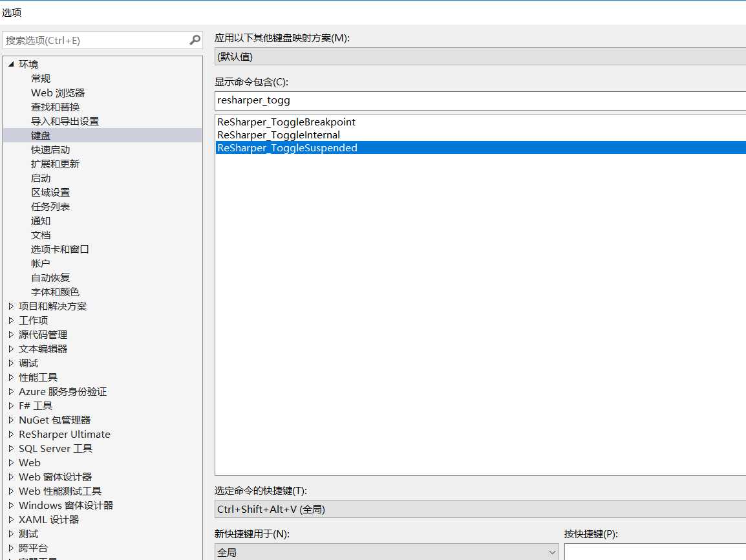Select 查找和替换 in the tree
The height and width of the screenshot is (560, 746).
click(55, 107)
